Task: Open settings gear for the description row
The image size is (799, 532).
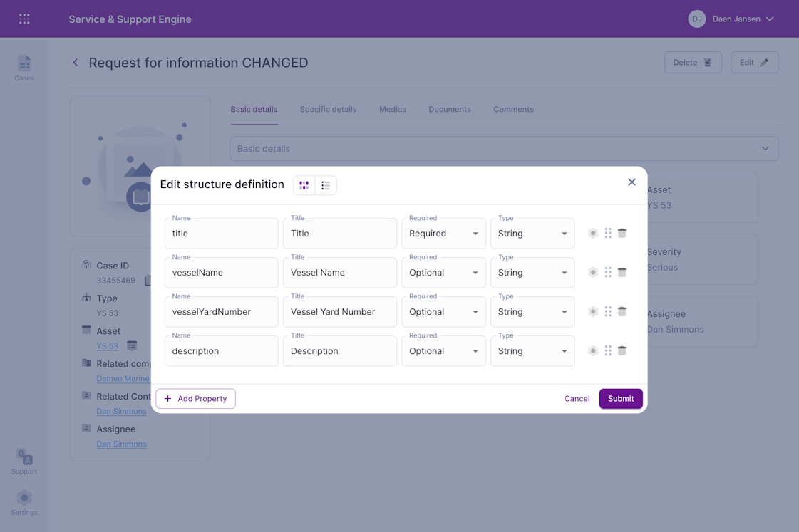Action: click(592, 351)
